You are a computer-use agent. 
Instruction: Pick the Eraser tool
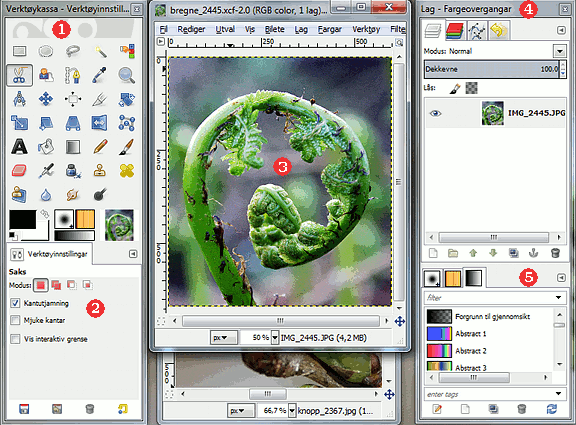19,170
